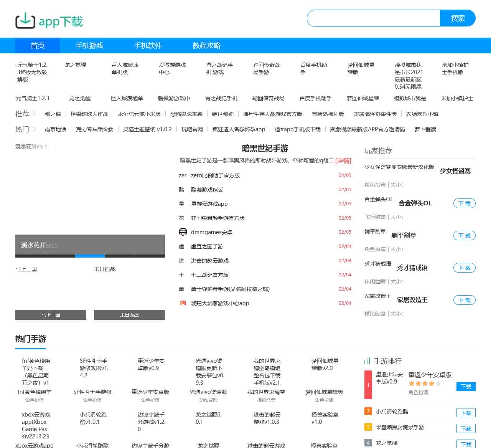Switch to the 教程攻略 navigation tab

206,45
